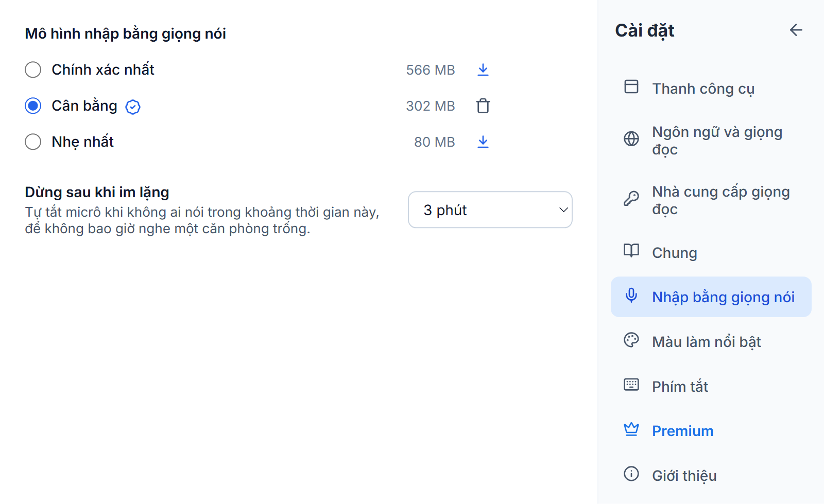This screenshot has width=824, height=504.
Task: Click the Thanh công cụ panel icon
Action: coord(631,86)
